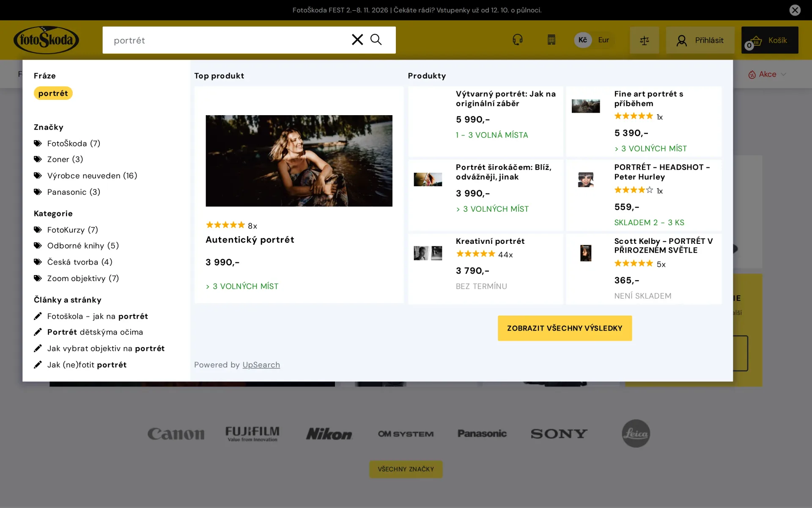Open product Portrét širokáčem: Blíž, odvážněji, jinak
The height and width of the screenshot is (508, 812).
(485, 195)
